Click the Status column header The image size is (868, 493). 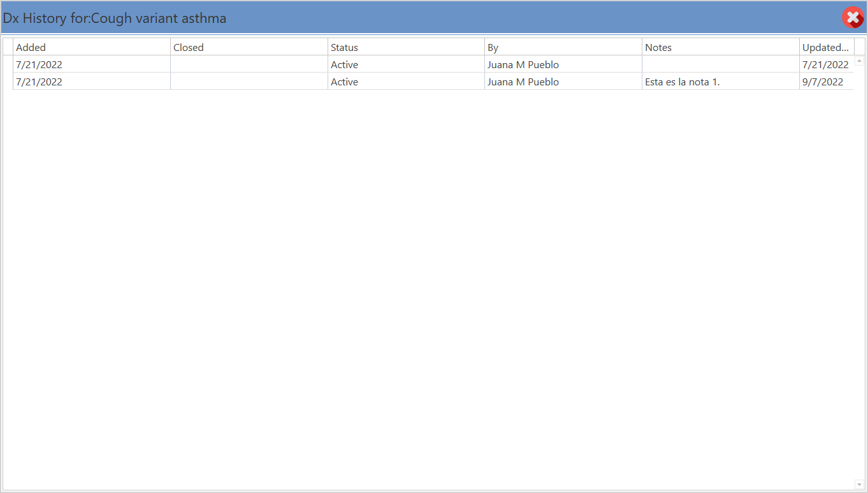407,47
